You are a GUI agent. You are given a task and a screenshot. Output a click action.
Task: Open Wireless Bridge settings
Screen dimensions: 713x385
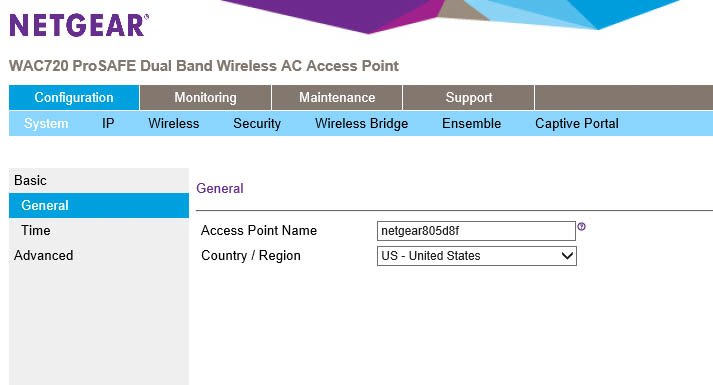362,124
